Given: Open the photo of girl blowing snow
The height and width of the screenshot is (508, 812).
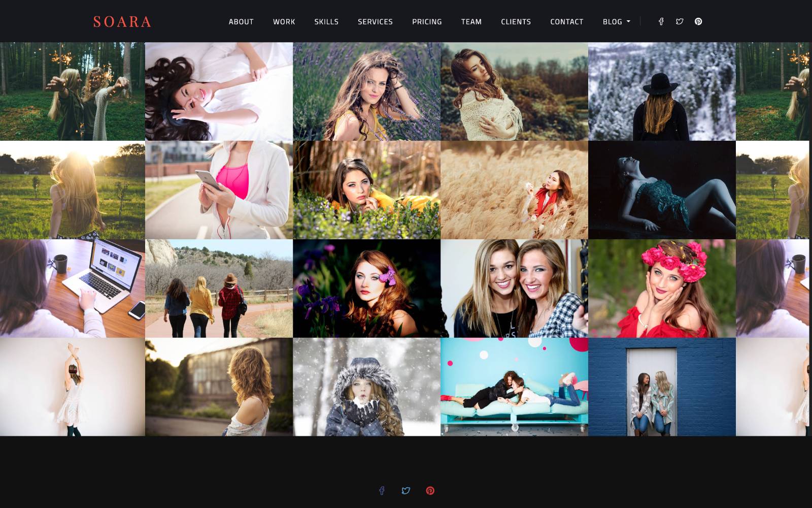Looking at the screenshot, I should (366, 387).
